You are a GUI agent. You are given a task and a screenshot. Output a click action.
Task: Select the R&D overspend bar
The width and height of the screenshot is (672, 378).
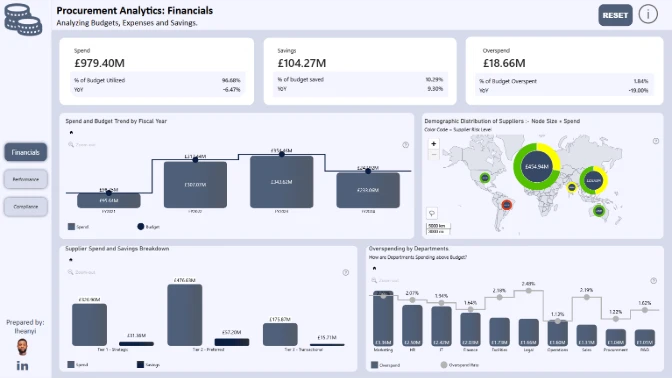tap(645, 338)
